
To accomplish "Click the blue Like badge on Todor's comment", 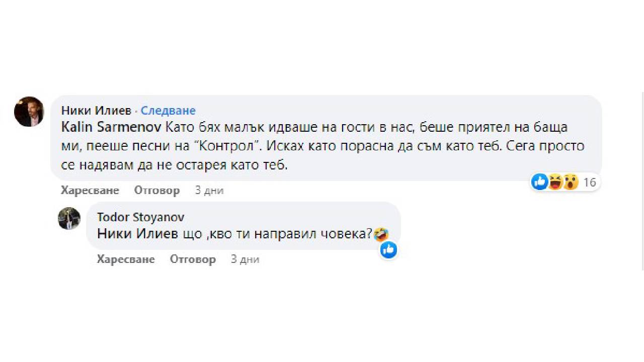I will [x=388, y=250].
